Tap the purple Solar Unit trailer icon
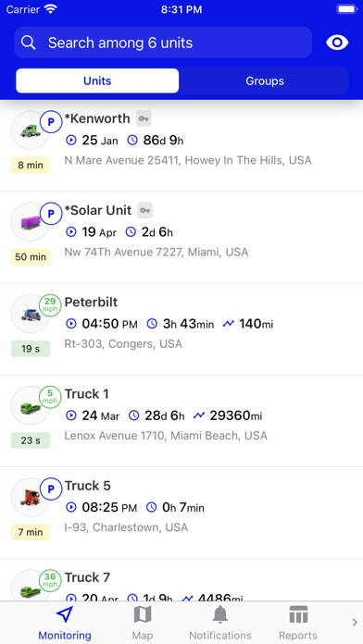This screenshot has height=644, width=363. point(30,222)
